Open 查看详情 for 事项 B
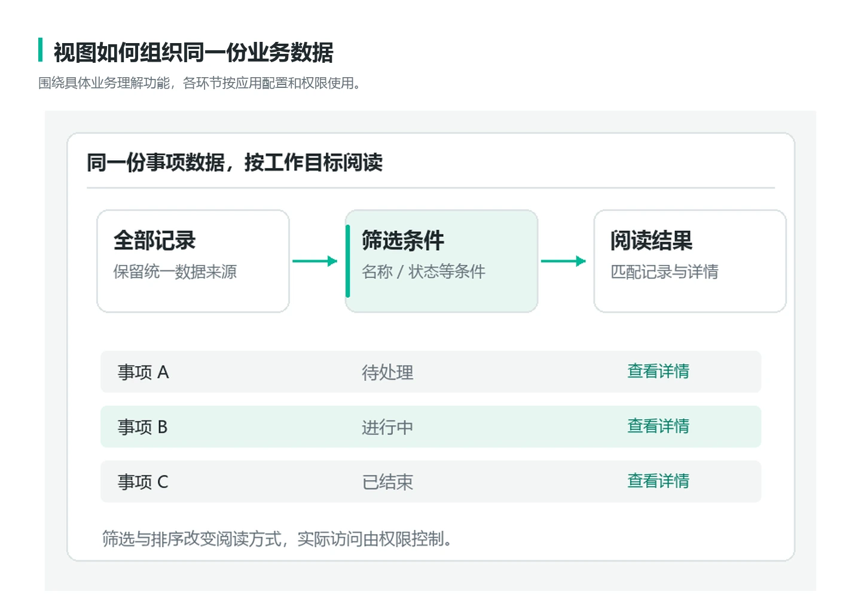 [x=658, y=426]
